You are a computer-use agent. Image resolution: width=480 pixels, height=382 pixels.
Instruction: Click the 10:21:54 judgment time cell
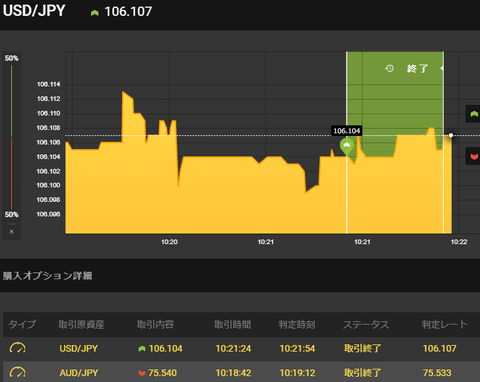point(297,348)
